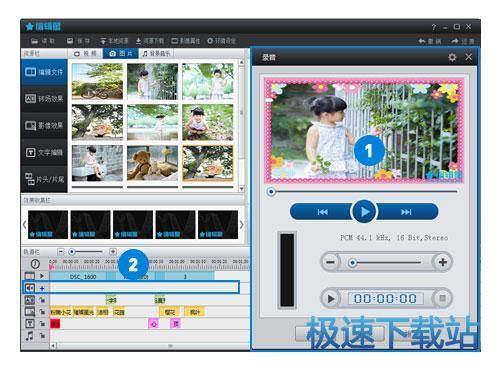
Task: Open 转场效果 transitions in the left sidebar
Action: tap(44, 99)
